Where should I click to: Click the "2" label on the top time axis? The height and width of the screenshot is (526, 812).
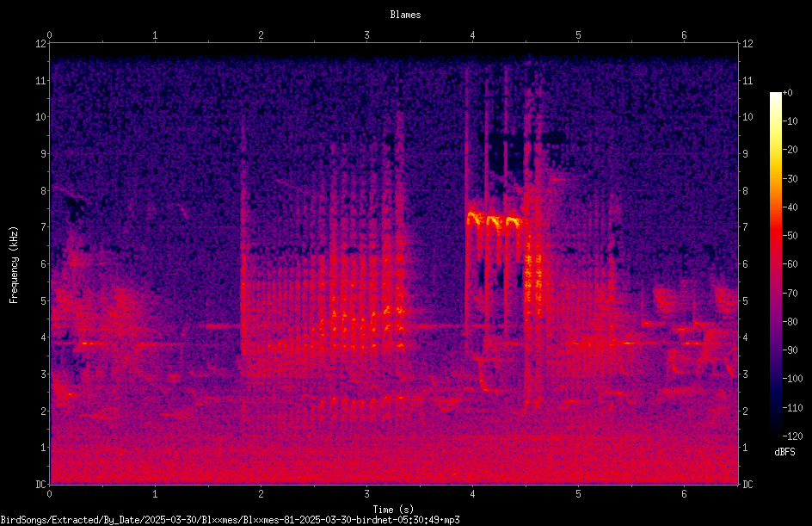(x=261, y=35)
